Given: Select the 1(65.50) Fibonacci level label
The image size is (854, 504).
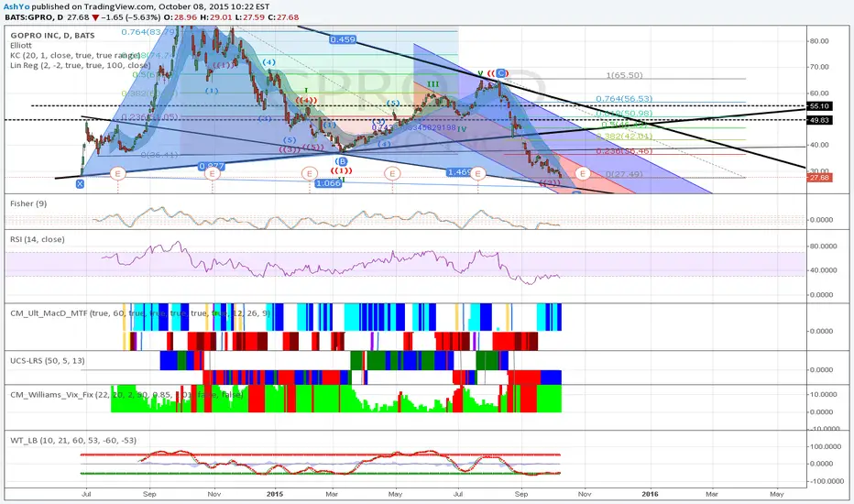Looking at the screenshot, I should (x=624, y=75).
